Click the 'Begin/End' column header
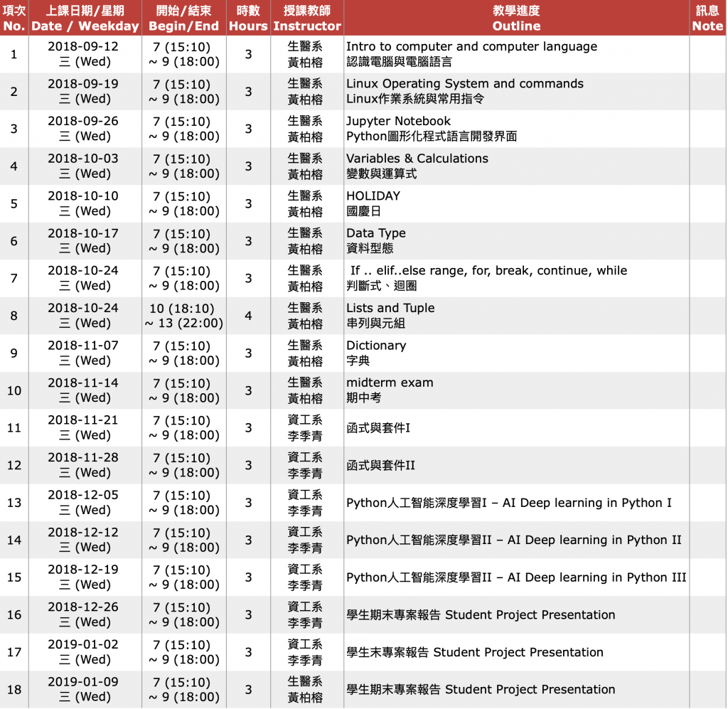728x709 pixels. point(184,18)
